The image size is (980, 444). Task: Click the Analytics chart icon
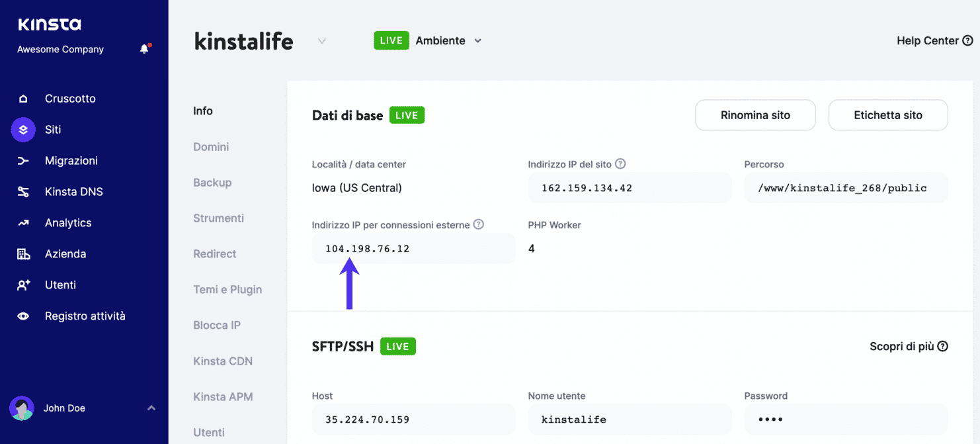point(23,223)
